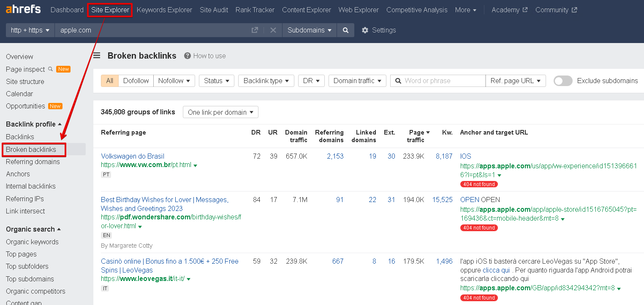
Task: Go to Overview in sidebar
Action: coord(19,57)
